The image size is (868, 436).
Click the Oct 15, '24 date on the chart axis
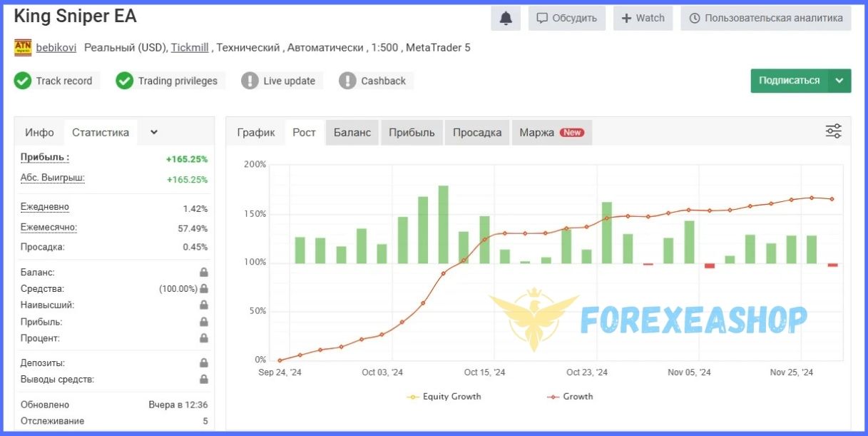point(484,372)
